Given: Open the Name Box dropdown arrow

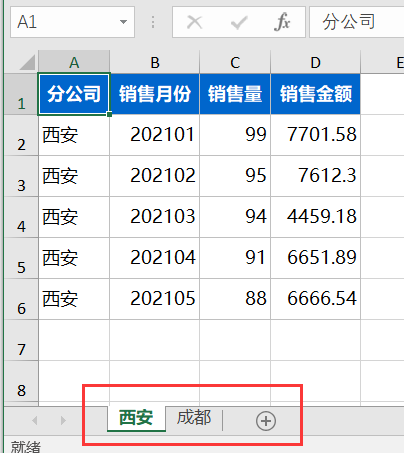Looking at the screenshot, I should coord(123,22).
